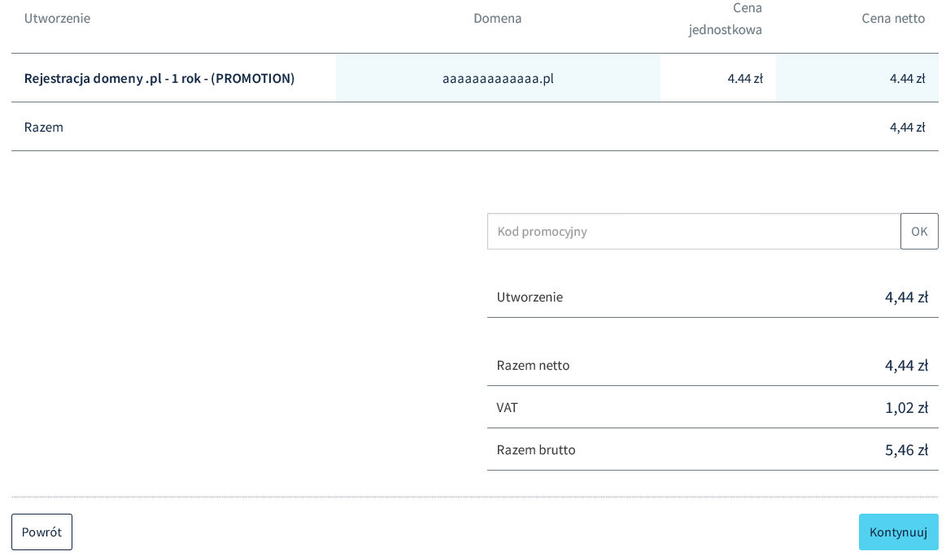The width and height of the screenshot is (946, 560).
Task: Click the Cena netto column header
Action: 893,18
